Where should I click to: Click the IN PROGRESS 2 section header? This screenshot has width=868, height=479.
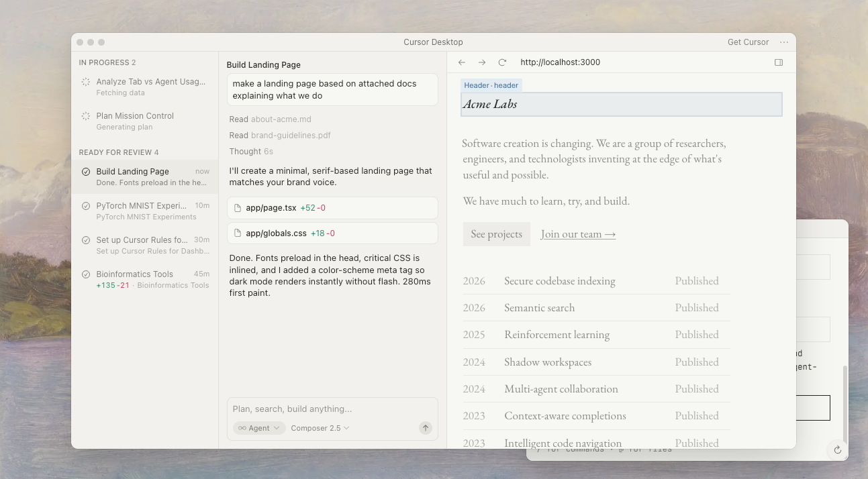pos(107,62)
